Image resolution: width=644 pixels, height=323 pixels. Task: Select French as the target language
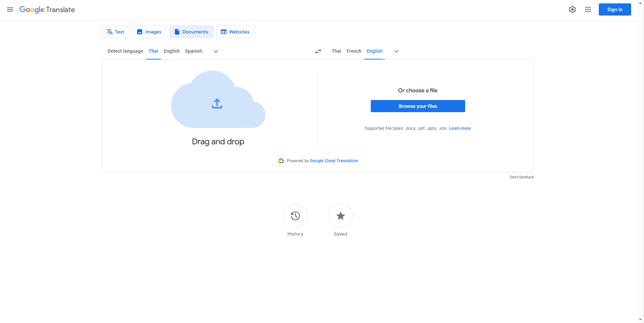tap(354, 51)
